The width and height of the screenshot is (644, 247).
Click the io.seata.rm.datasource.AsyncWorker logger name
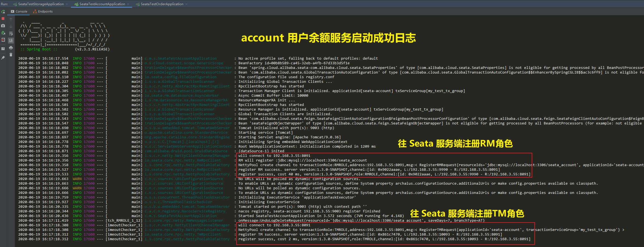(182, 96)
